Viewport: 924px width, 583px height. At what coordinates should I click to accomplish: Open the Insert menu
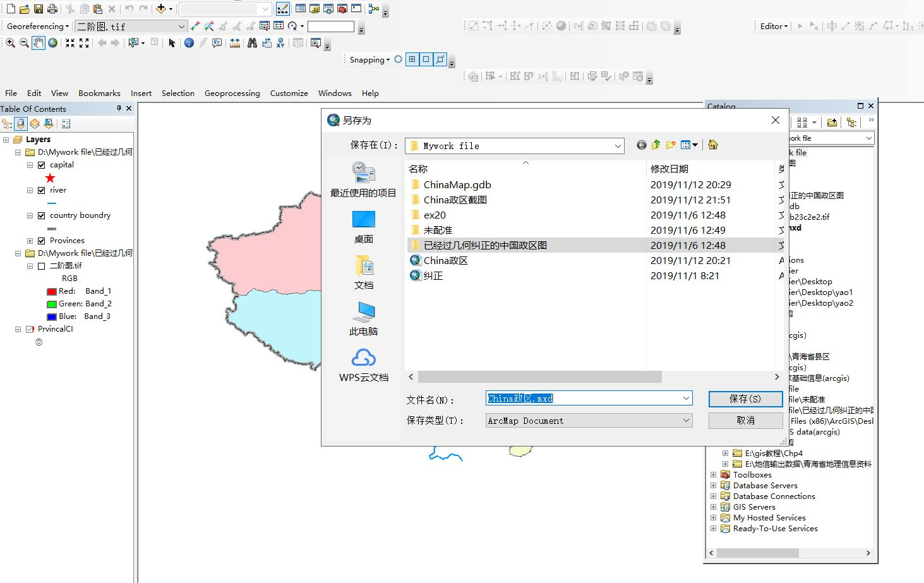pyautogui.click(x=141, y=93)
